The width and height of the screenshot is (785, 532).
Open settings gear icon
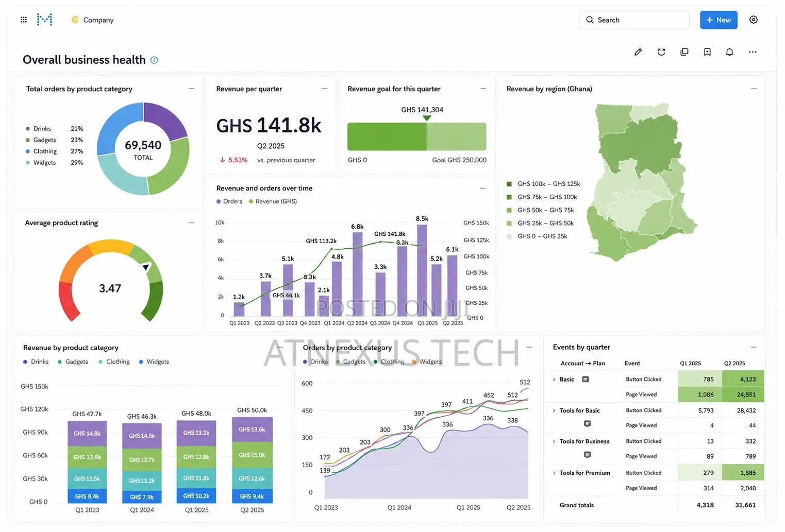[x=754, y=20]
